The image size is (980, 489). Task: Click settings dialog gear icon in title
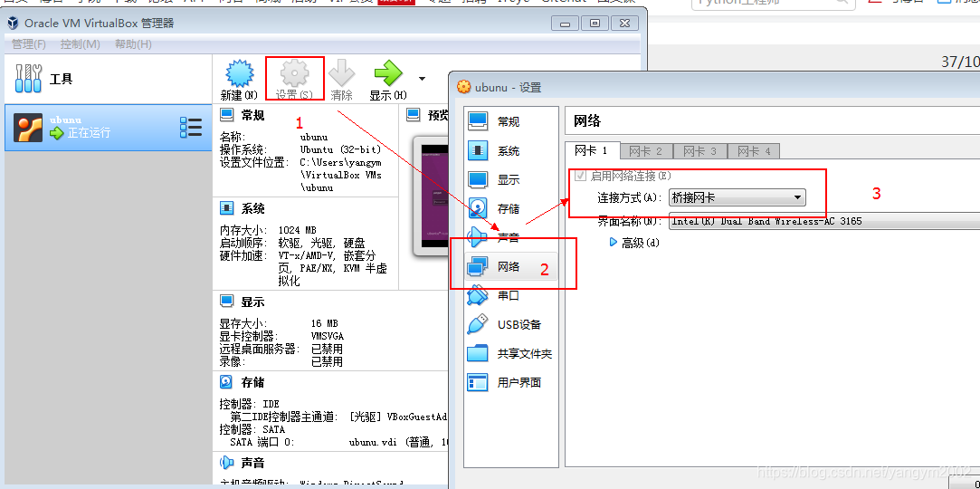point(463,87)
